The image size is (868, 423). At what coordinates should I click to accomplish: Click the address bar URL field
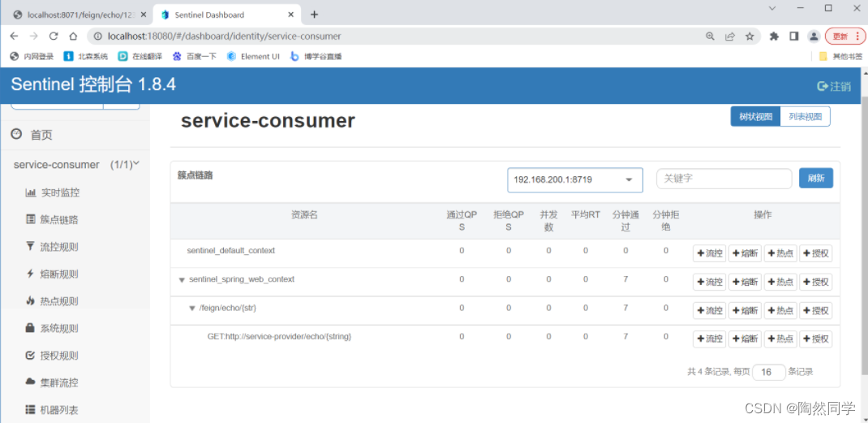[396, 36]
